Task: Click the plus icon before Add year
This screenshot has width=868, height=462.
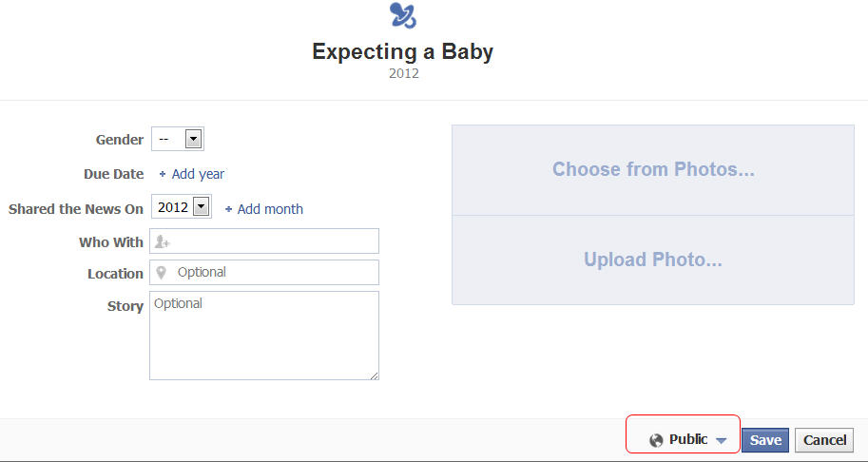Action: click(163, 174)
